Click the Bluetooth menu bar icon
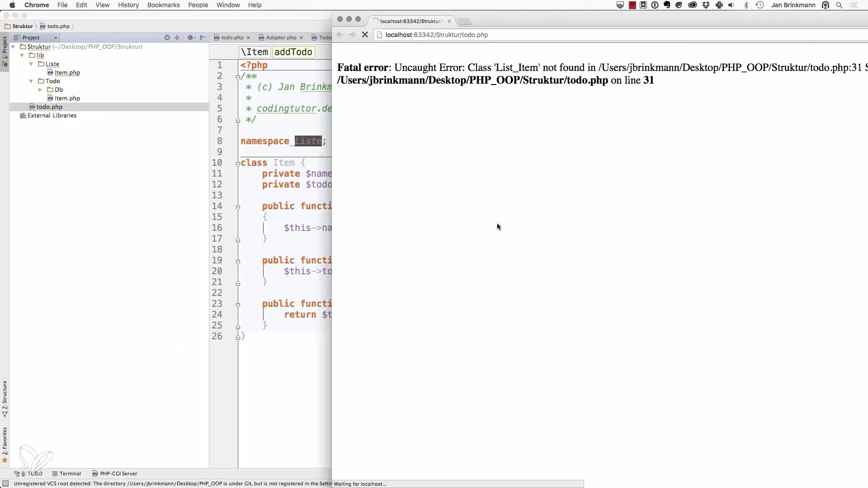 point(746,5)
